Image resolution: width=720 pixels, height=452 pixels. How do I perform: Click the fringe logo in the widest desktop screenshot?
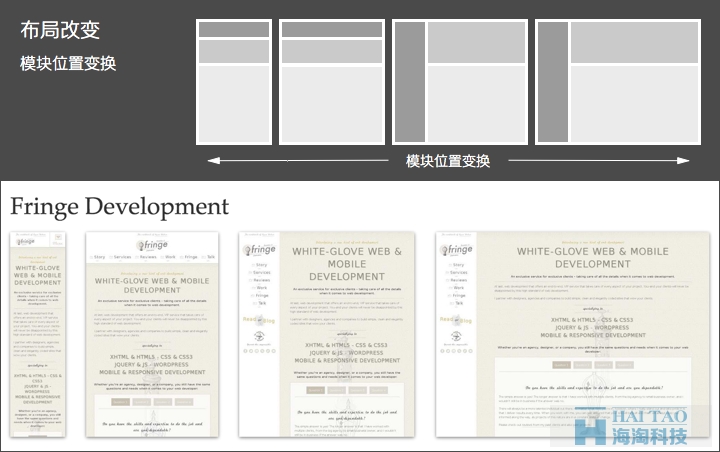pyautogui.click(x=456, y=249)
